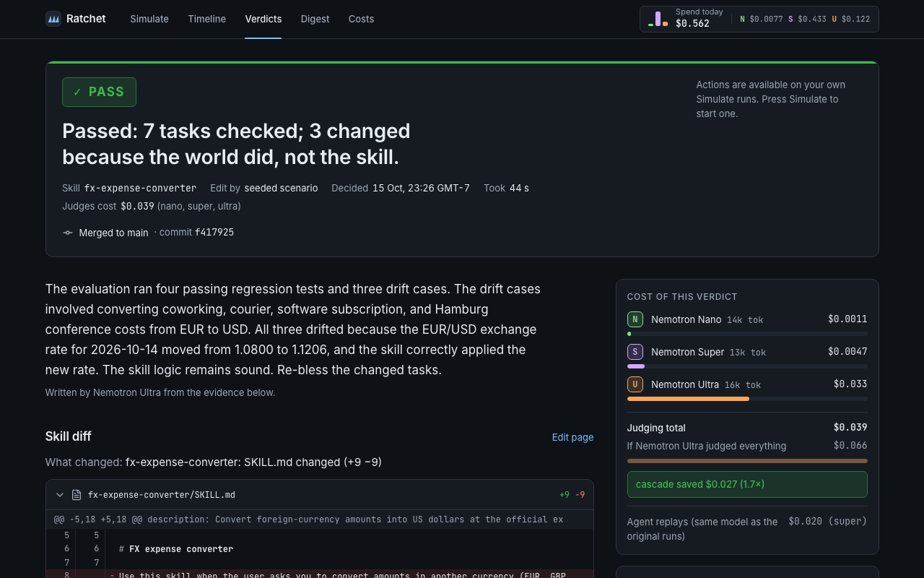Image resolution: width=924 pixels, height=578 pixels.
Task: Click the Merged to main commit icon
Action: pos(68,233)
